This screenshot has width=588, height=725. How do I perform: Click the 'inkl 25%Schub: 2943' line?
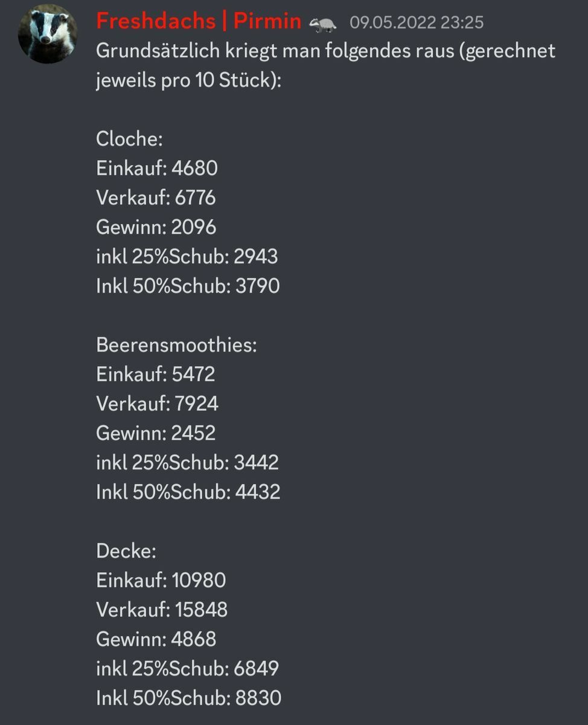(187, 256)
